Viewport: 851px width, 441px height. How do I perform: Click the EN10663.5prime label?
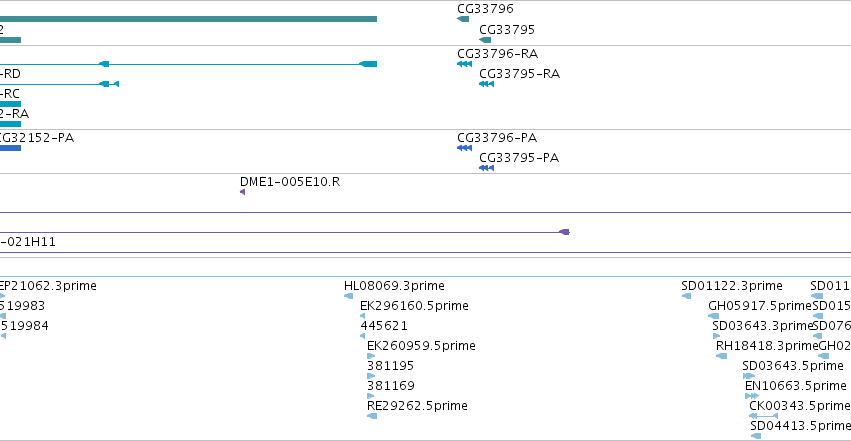796,386
